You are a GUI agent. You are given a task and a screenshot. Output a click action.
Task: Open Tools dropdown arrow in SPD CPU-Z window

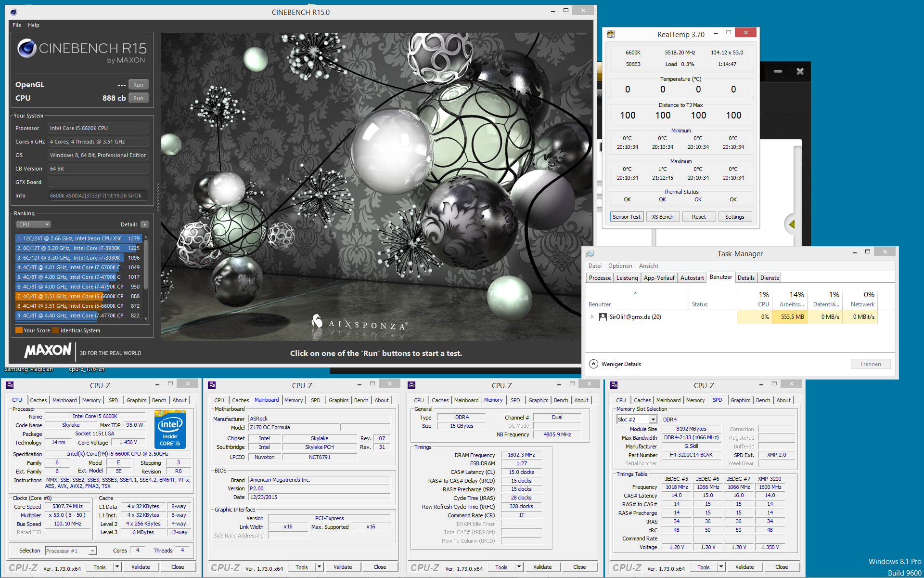pyautogui.click(x=721, y=567)
